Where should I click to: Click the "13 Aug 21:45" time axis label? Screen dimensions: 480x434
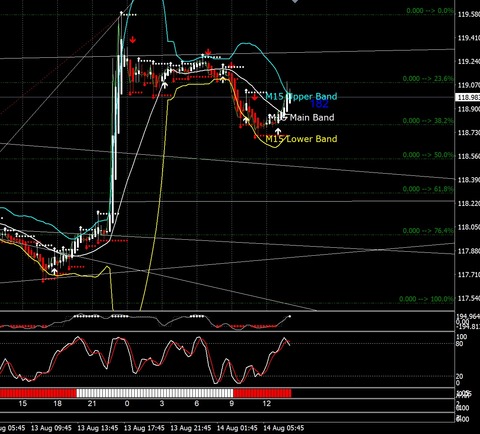tap(190, 428)
